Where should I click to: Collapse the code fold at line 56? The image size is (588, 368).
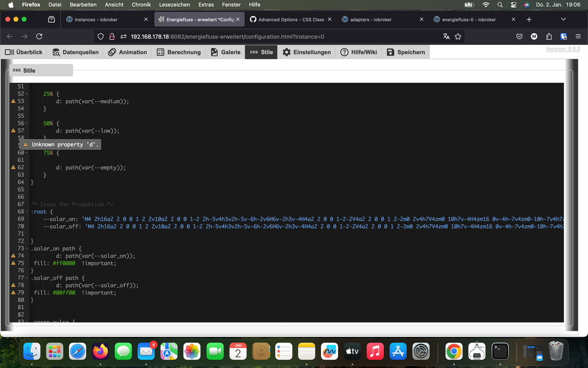pyautogui.click(x=27, y=124)
